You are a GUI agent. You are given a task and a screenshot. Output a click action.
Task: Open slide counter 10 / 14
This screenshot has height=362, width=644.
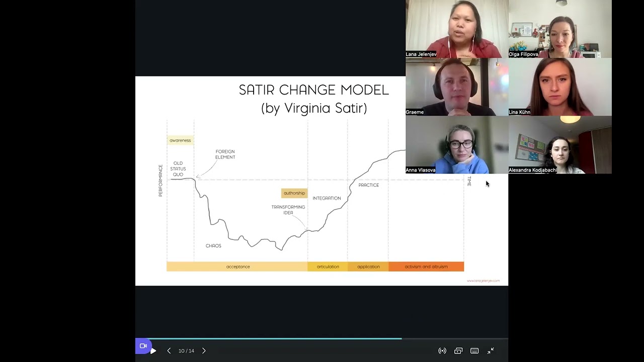186,351
